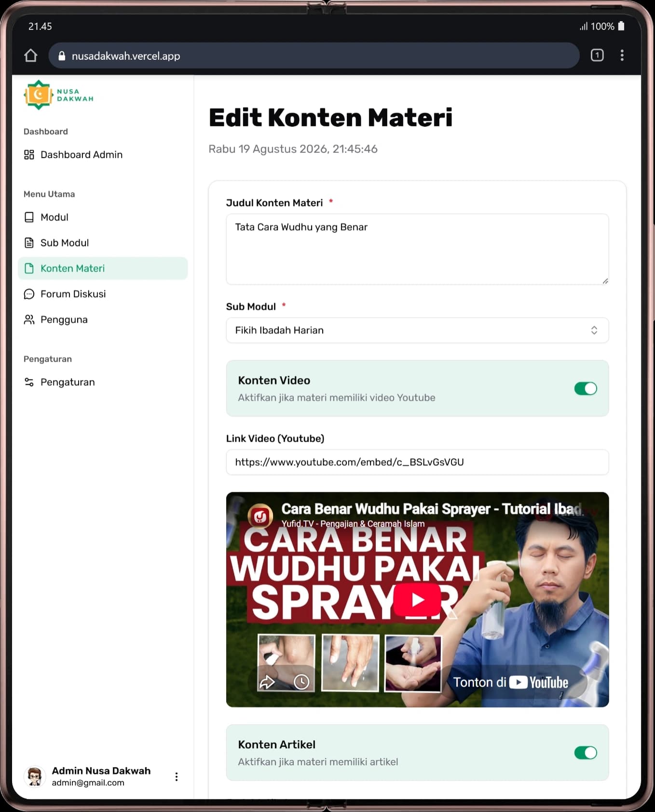
Task: Click the browser URL address bar
Action: (314, 56)
